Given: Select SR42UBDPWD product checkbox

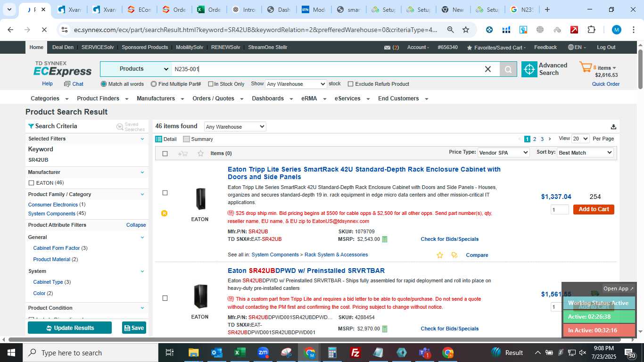Looking at the screenshot, I should [x=165, y=298].
